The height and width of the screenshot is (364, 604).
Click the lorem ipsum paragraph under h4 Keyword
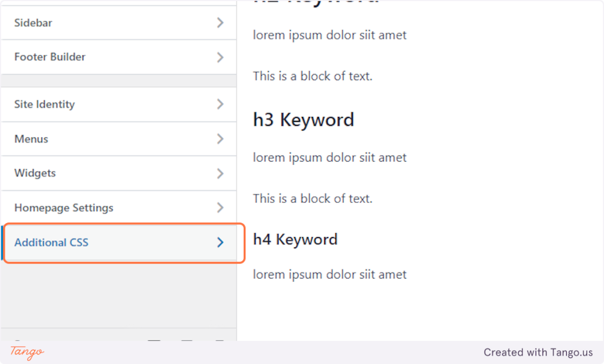[330, 275]
